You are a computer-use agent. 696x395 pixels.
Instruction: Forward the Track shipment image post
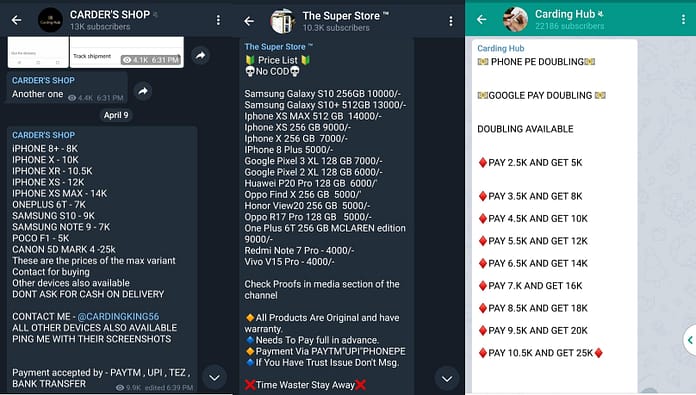(201, 55)
